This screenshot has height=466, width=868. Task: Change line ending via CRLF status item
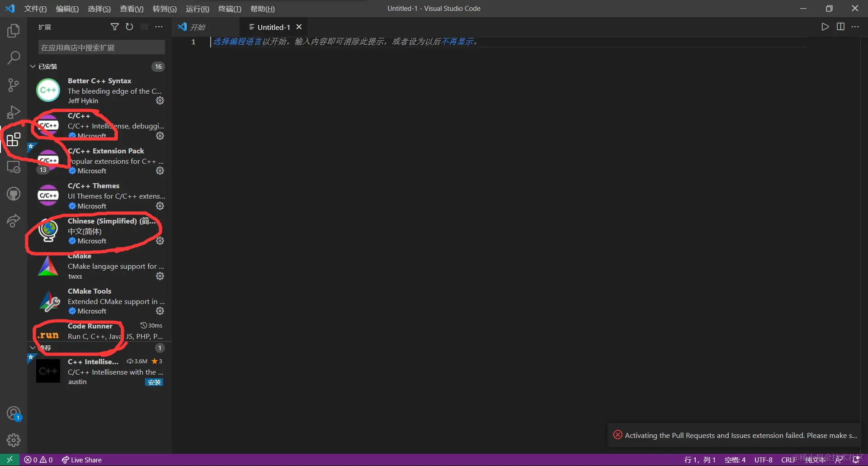point(789,460)
